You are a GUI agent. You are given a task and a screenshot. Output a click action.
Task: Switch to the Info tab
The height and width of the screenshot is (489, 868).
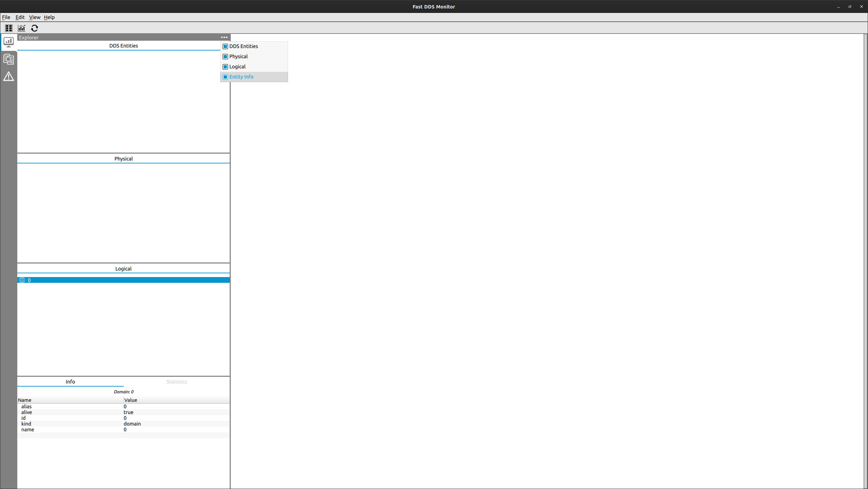point(70,382)
